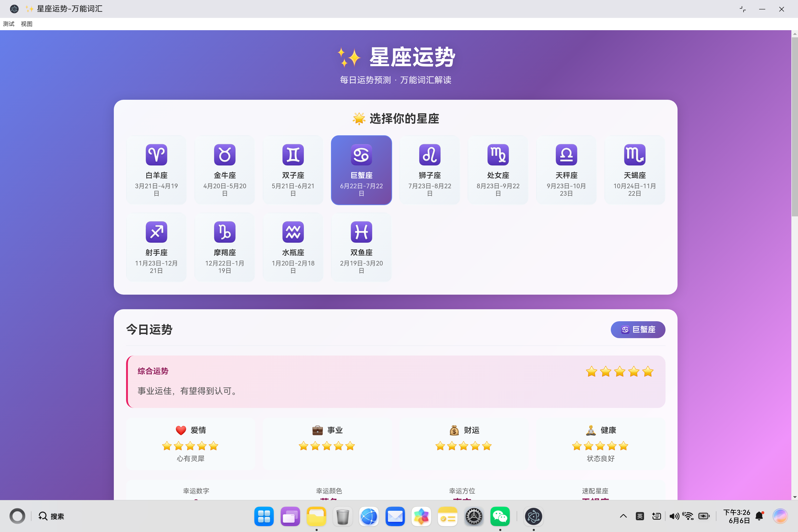
Task: Click the 2月19日-3月20日 date range
Action: tap(361, 267)
